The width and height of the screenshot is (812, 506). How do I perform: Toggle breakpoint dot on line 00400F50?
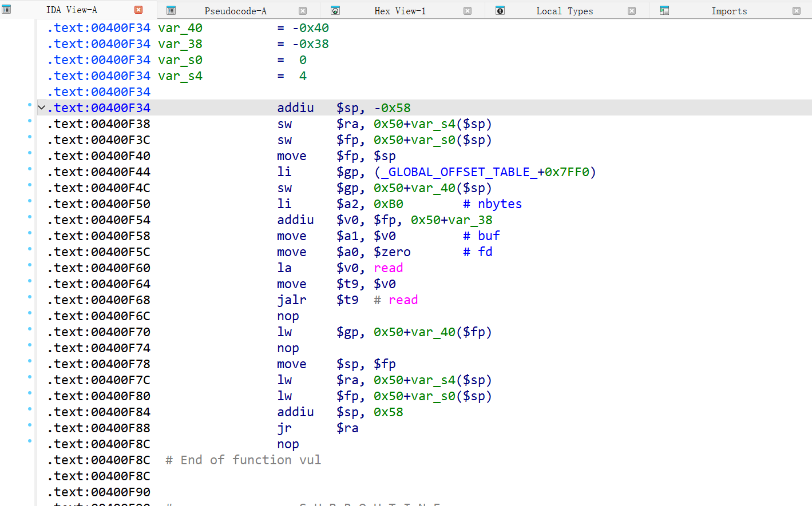coord(30,201)
